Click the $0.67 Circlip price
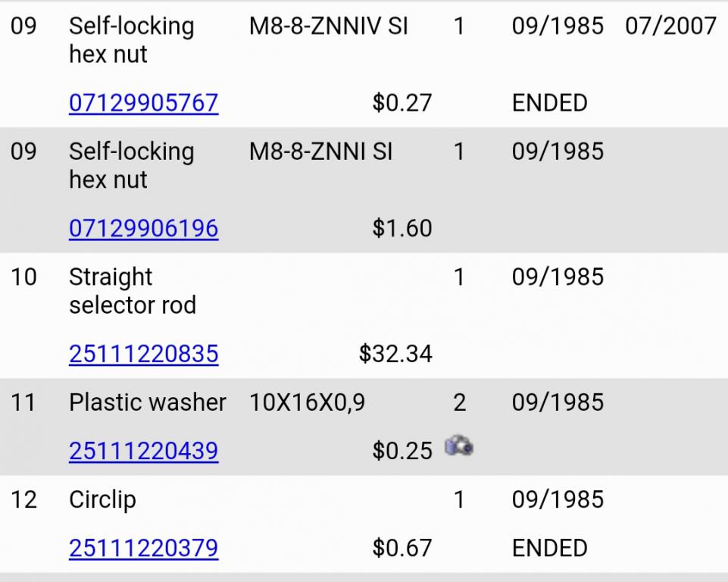The width and height of the screenshot is (728, 582). (x=401, y=548)
